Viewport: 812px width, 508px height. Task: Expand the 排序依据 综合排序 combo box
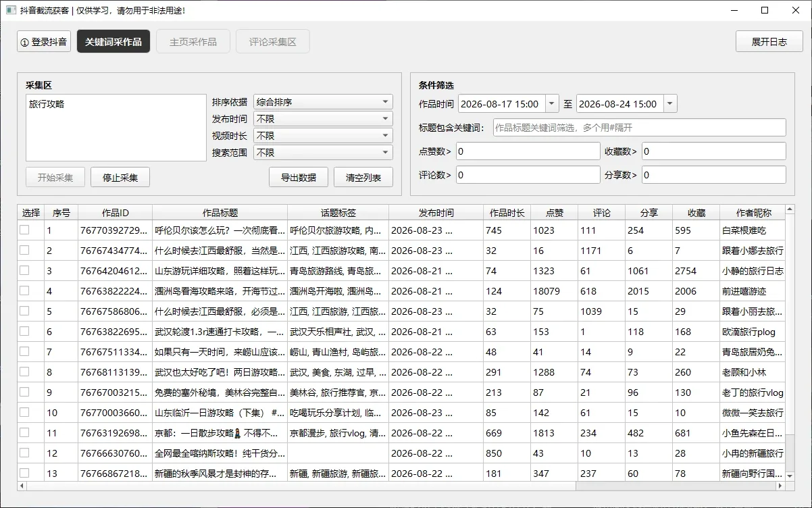click(323, 103)
